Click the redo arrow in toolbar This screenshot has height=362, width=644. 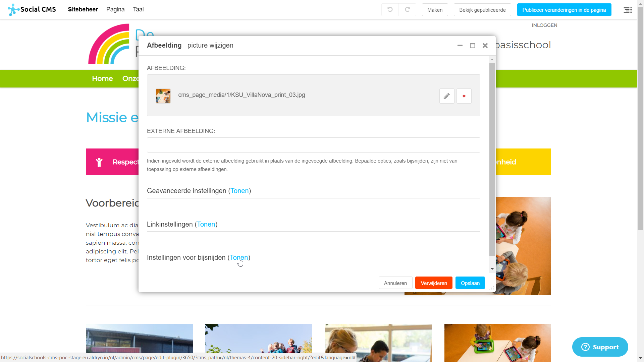pyautogui.click(x=408, y=10)
